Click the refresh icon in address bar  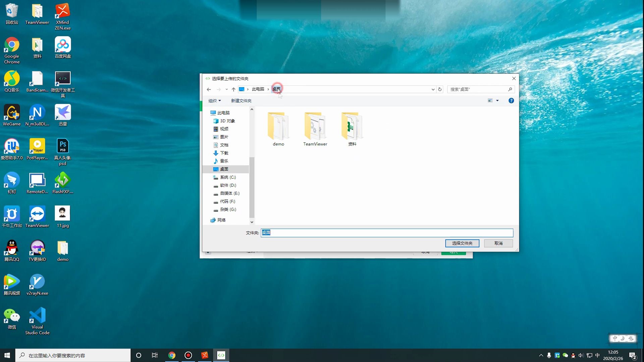coord(440,89)
